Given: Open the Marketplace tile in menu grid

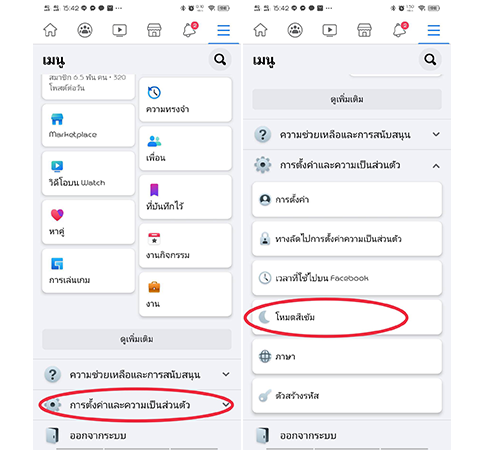Looking at the screenshot, I should point(88,125).
